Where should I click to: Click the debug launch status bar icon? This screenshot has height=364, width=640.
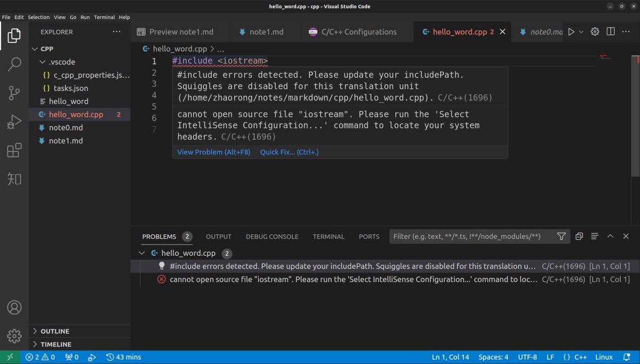point(92,357)
